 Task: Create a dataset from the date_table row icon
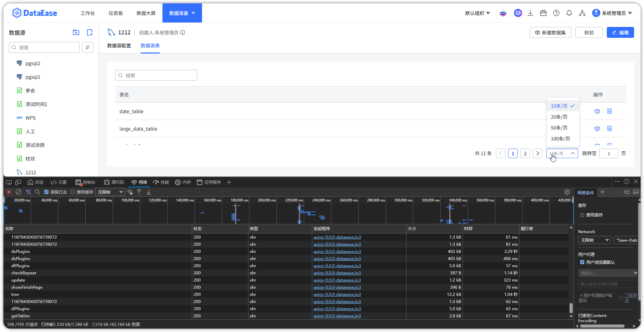pyautogui.click(x=597, y=111)
